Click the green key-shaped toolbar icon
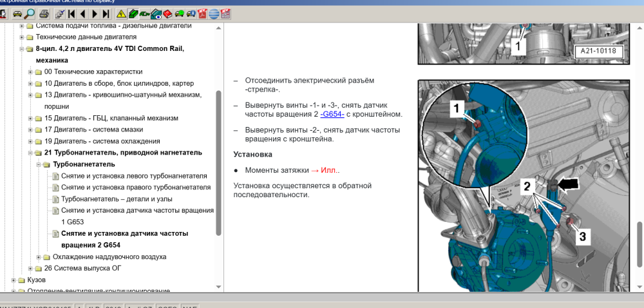The height and width of the screenshot is (308, 644). tap(144, 14)
